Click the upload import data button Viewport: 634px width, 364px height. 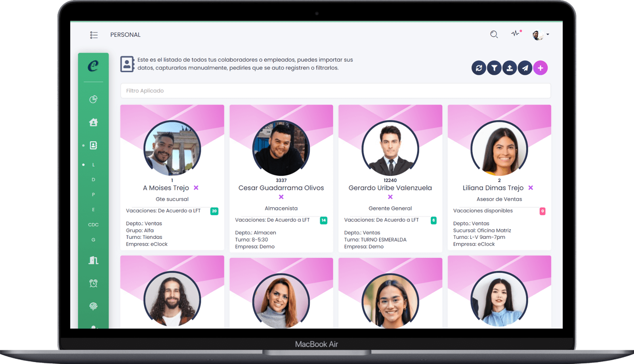tap(510, 68)
